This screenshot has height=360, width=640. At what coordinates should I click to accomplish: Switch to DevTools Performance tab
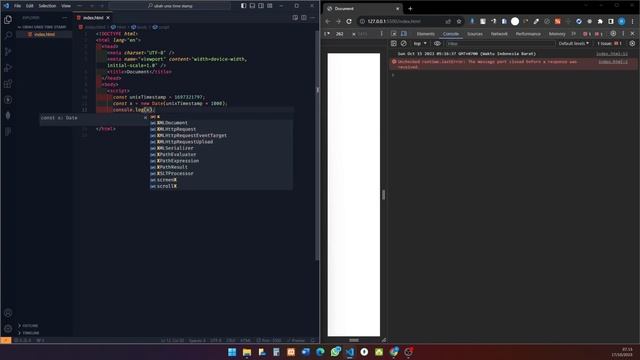528,34
